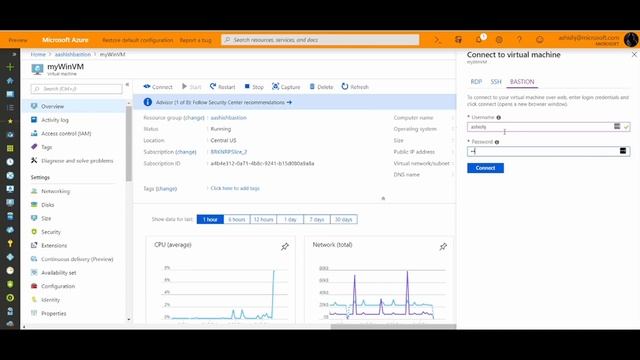Pin the CPU (average) chart
The width and height of the screenshot is (640, 360).
pos(285,246)
